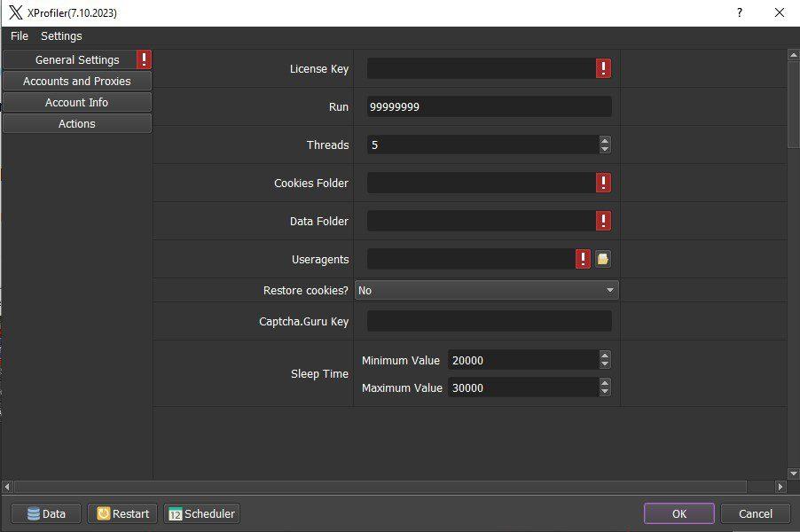The image size is (800, 532).
Task: Click the 'Captcha.Guru Key' label text
Action: coord(303,321)
